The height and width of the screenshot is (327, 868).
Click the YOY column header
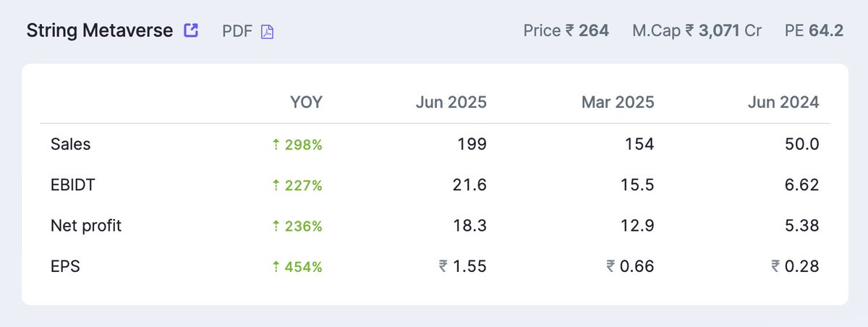[x=307, y=102]
